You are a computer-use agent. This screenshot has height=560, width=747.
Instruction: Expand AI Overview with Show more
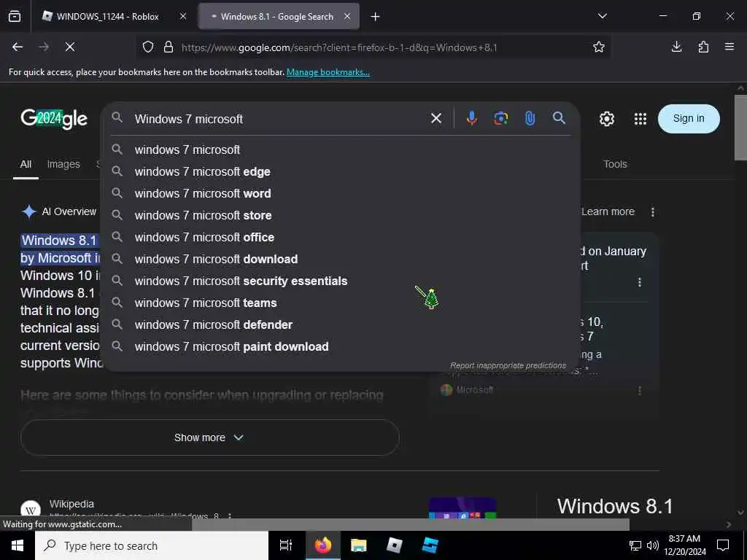click(x=209, y=437)
